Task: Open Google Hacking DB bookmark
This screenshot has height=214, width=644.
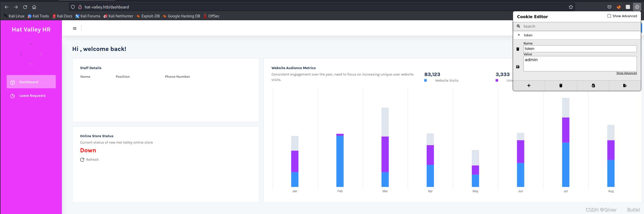Action: click(x=182, y=16)
